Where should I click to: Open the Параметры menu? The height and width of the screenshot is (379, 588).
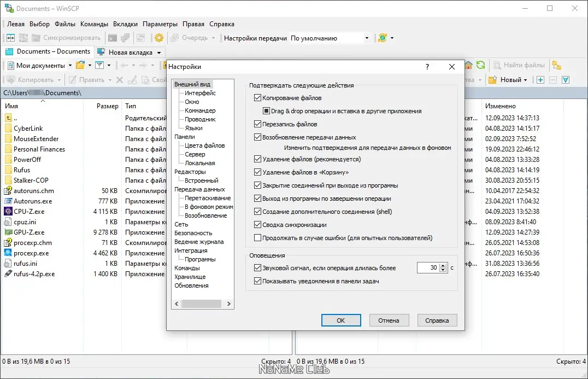coord(160,24)
